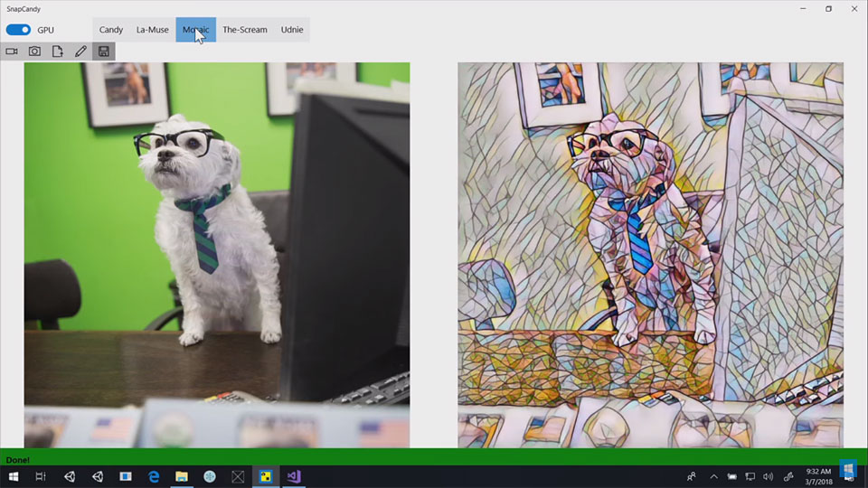This screenshot has width=868, height=488.
Task: Switch to The-Scream style
Action: [244, 30]
